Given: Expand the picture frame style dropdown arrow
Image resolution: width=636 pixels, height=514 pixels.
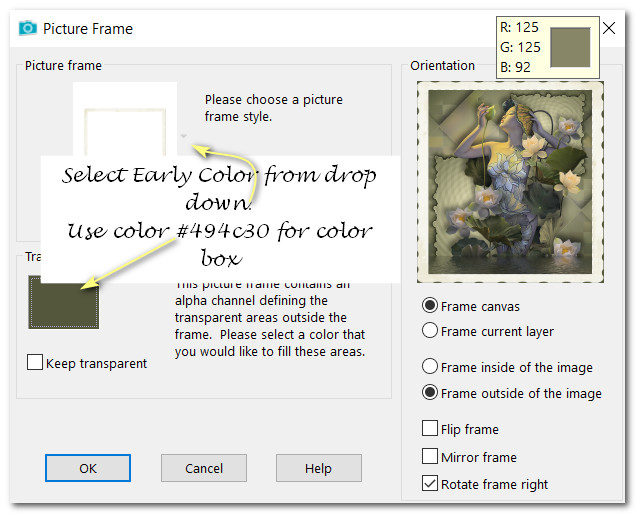Looking at the screenshot, I should pos(184,135).
